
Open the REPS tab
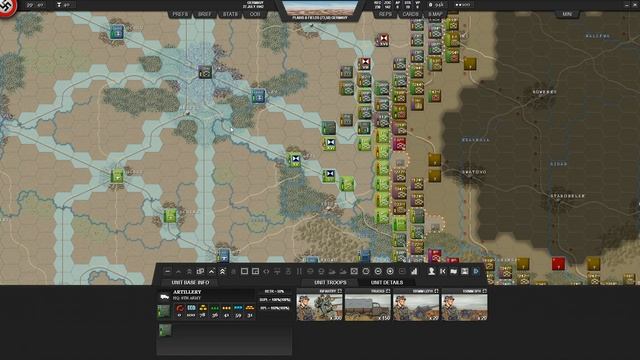pos(385,14)
